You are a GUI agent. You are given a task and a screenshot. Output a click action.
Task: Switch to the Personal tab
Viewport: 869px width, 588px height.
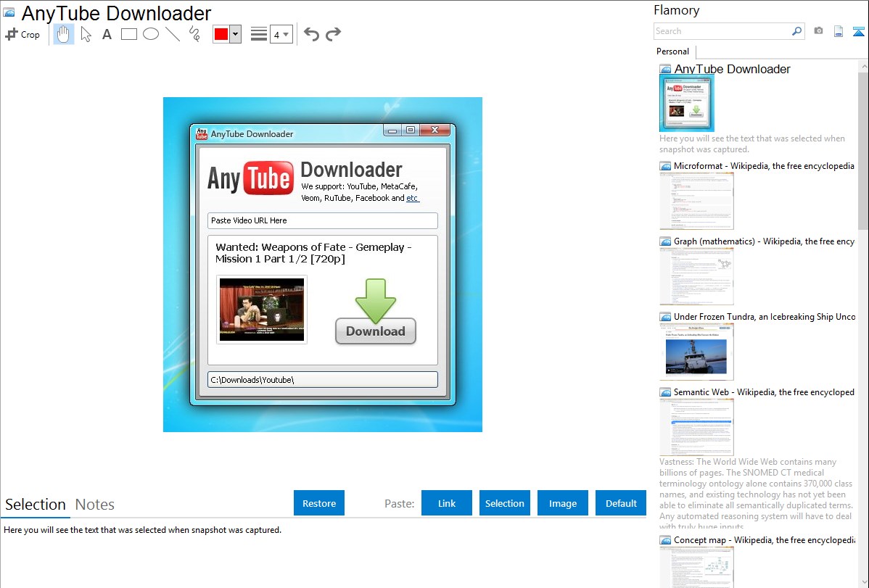(x=673, y=51)
